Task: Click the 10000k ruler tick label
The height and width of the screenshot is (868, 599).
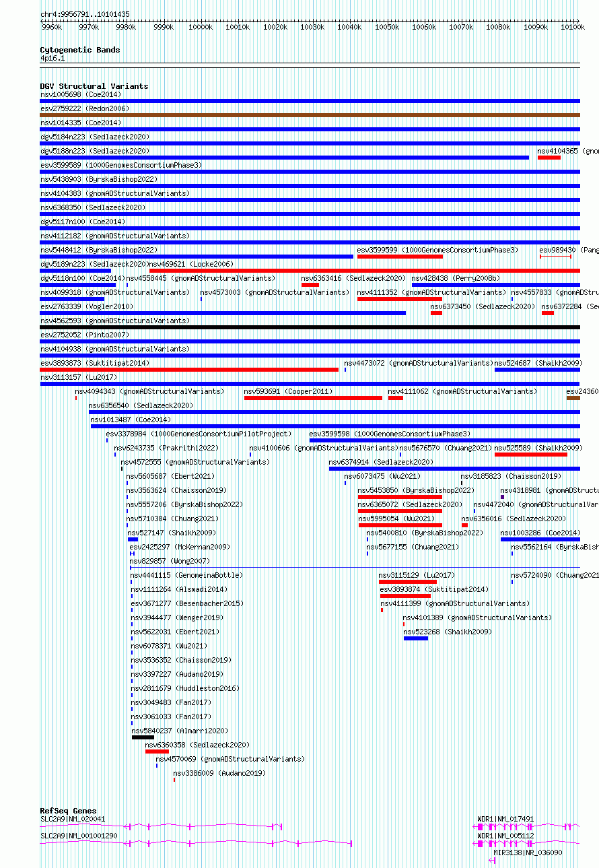Action: pyautogui.click(x=201, y=28)
